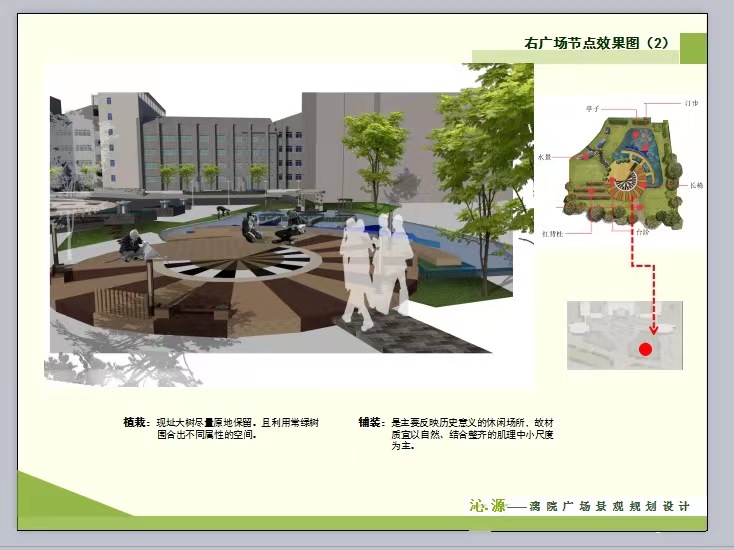Click the red location dot marker

click(x=646, y=350)
